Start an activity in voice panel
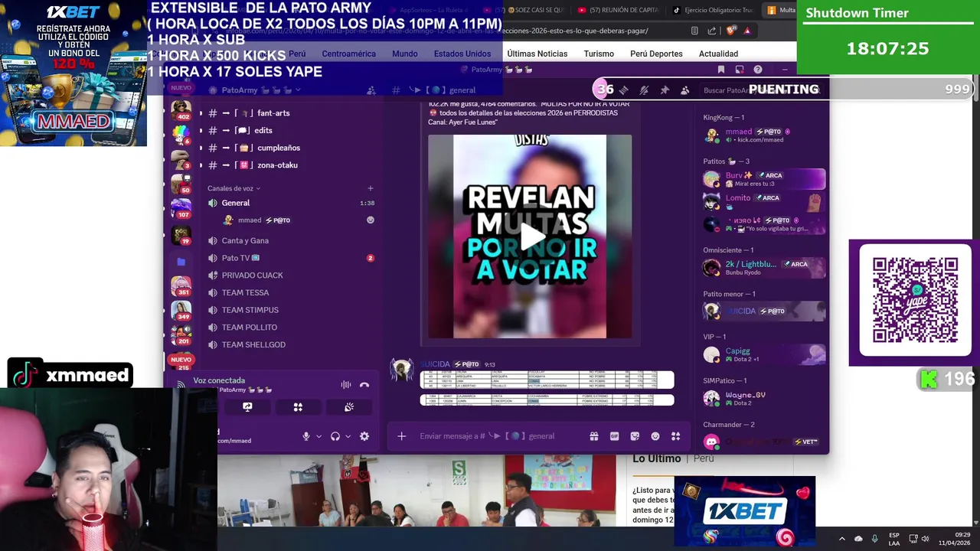 coord(298,407)
